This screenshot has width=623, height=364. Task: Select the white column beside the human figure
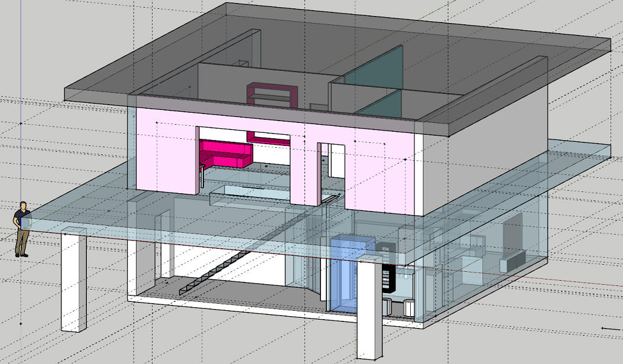(74, 279)
